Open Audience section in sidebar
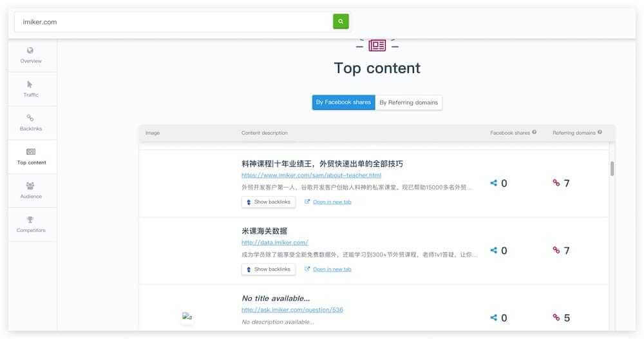 pos(31,191)
